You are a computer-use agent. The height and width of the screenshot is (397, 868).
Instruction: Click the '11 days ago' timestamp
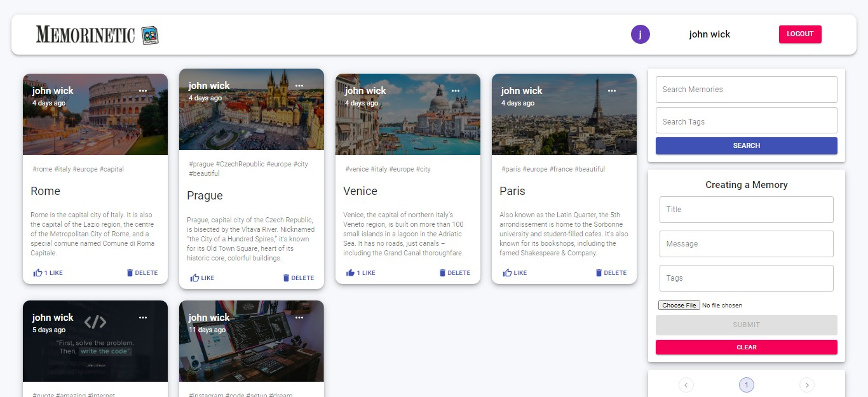click(207, 330)
